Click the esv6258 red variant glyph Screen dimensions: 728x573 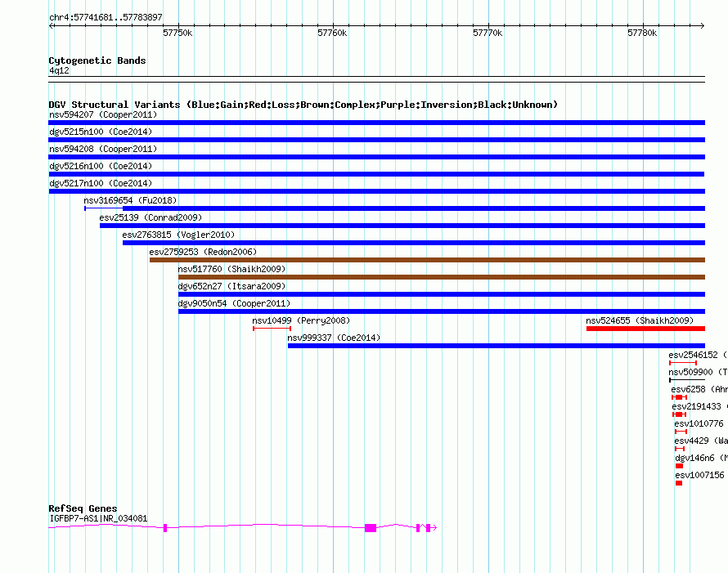pos(679,397)
